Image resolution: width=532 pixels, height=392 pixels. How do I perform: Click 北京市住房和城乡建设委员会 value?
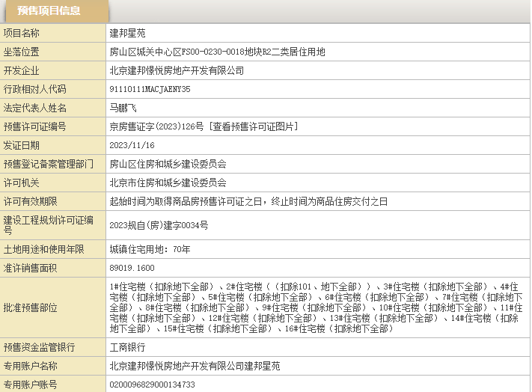pos(168,183)
